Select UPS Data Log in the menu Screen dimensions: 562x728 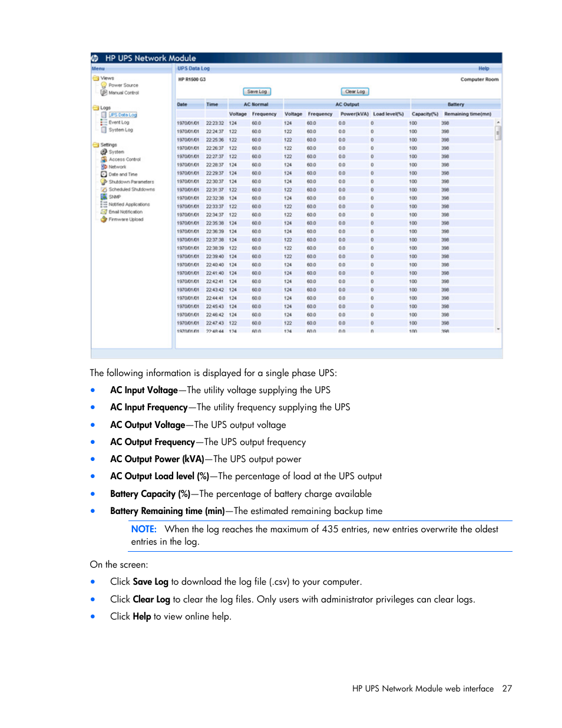(123, 115)
